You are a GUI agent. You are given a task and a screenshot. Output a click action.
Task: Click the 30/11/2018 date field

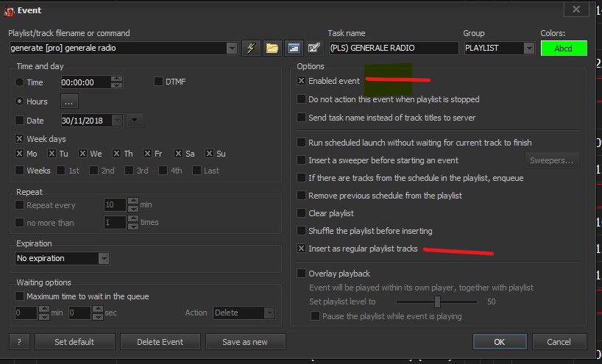pos(87,121)
